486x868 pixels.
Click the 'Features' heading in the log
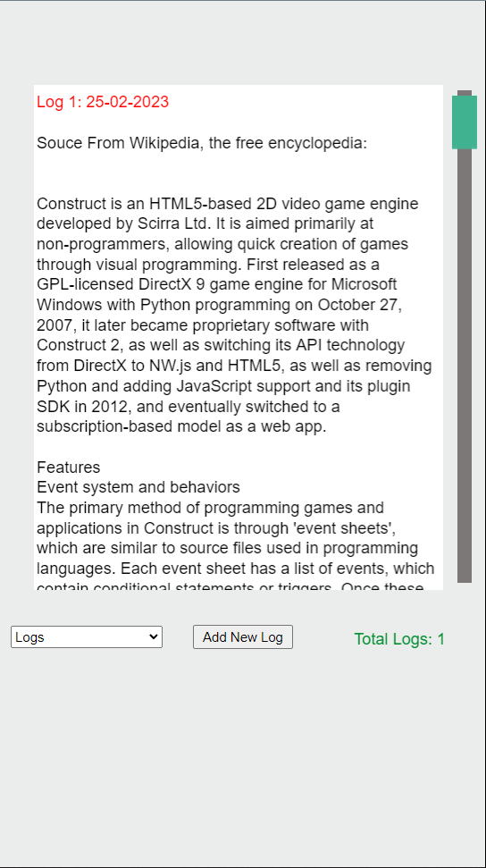click(68, 468)
